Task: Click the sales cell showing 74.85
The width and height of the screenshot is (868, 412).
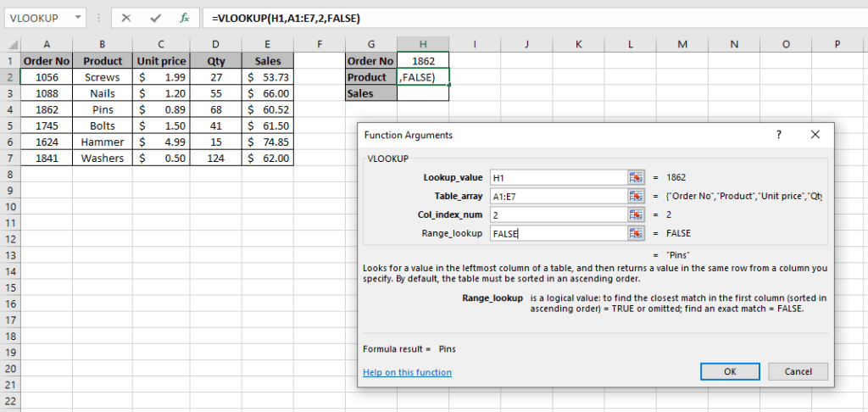Action: 268,142
